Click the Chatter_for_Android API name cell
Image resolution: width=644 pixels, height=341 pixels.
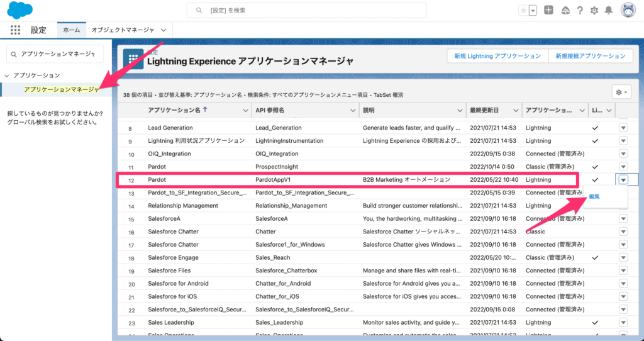pos(283,284)
